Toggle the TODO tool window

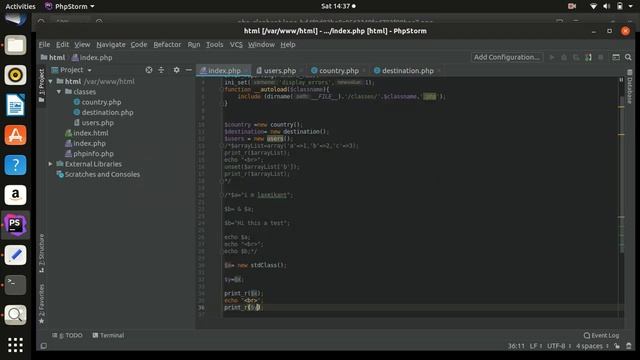coord(67,335)
